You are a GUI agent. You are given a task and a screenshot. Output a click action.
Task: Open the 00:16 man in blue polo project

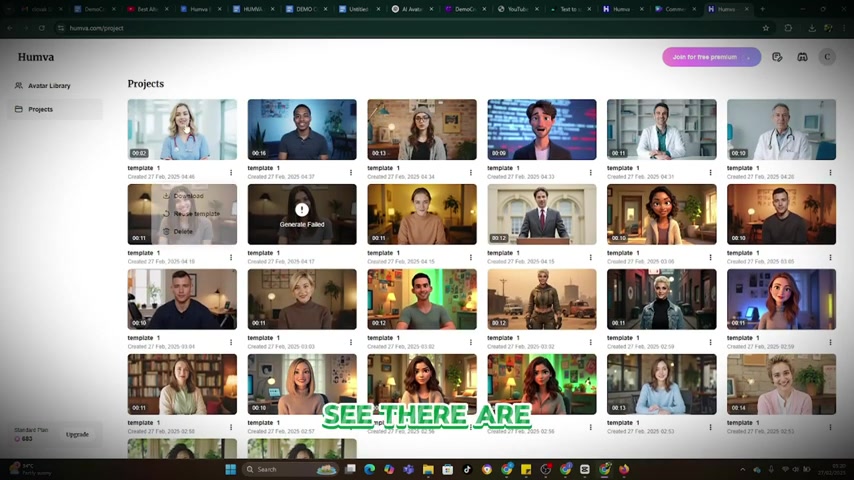pyautogui.click(x=302, y=130)
